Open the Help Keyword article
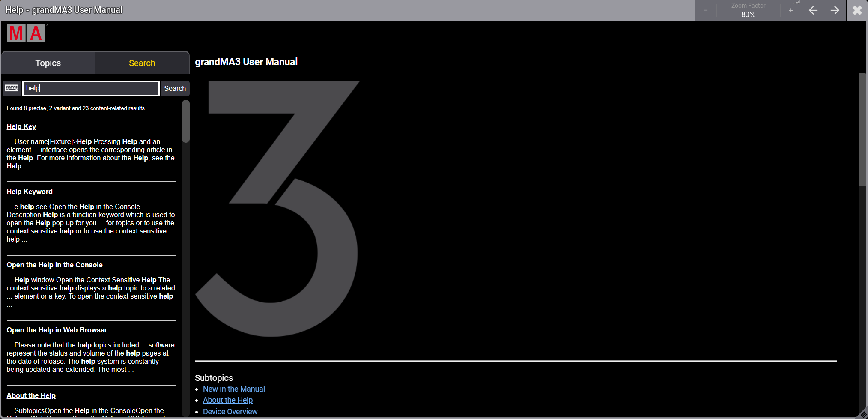 [x=29, y=192]
